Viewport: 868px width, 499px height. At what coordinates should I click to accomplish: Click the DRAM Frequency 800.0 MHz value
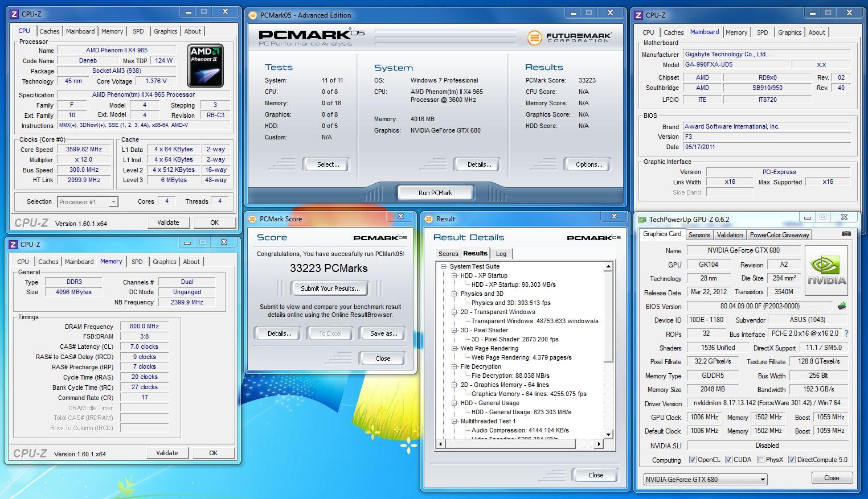(x=144, y=327)
